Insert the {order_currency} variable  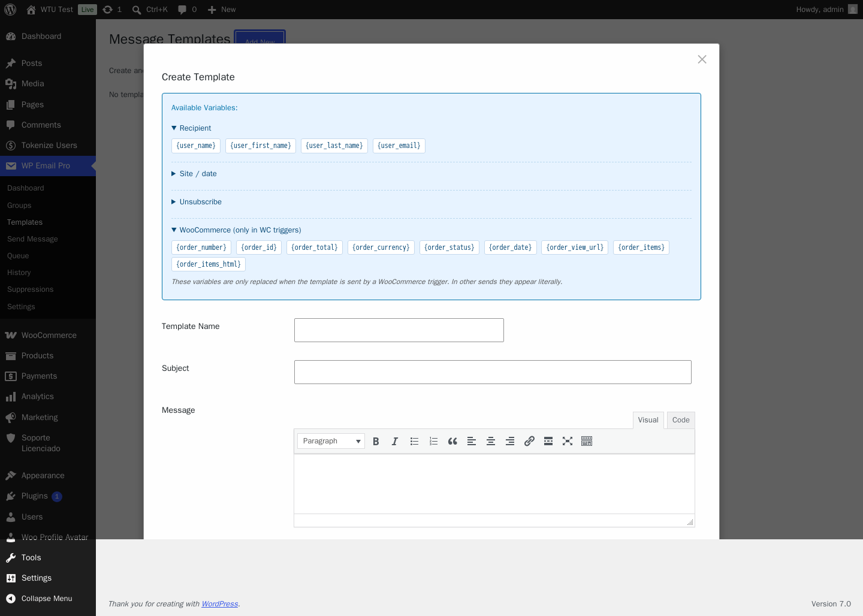pyautogui.click(x=381, y=247)
